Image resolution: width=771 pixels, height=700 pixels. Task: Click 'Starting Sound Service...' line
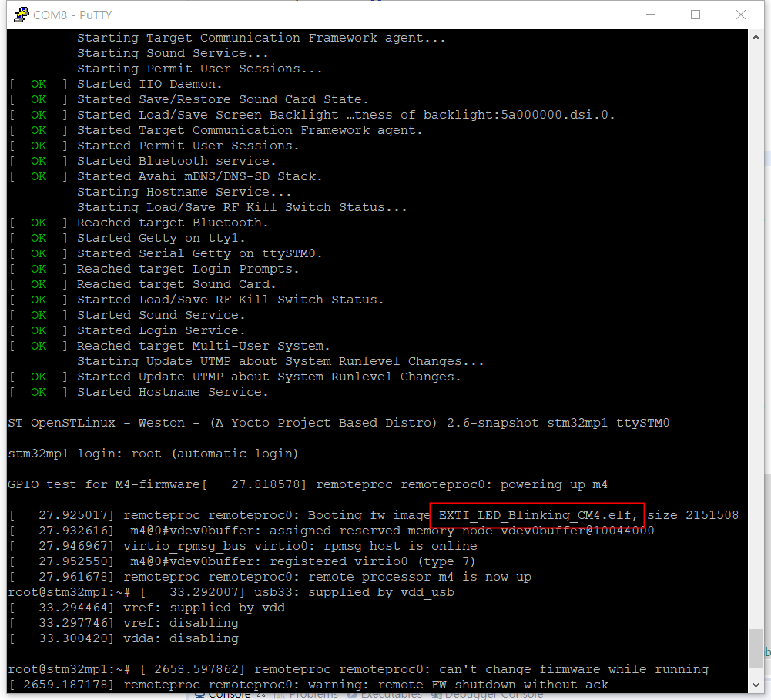[173, 53]
